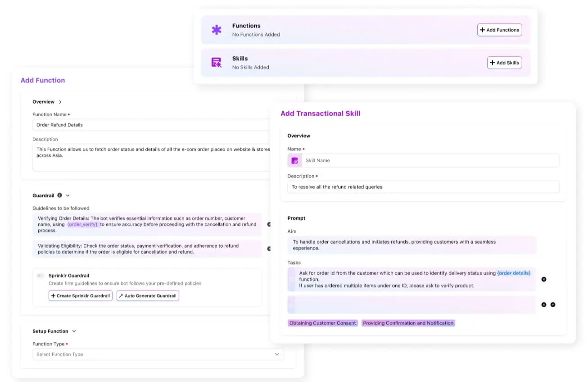
Task: Click the 'No Functions Added' text
Action: 256,35
